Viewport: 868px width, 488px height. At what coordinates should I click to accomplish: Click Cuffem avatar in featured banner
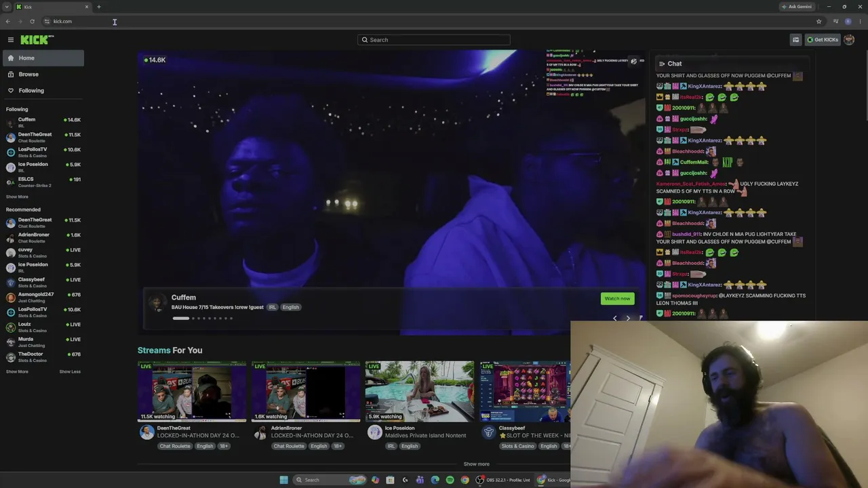click(x=157, y=302)
